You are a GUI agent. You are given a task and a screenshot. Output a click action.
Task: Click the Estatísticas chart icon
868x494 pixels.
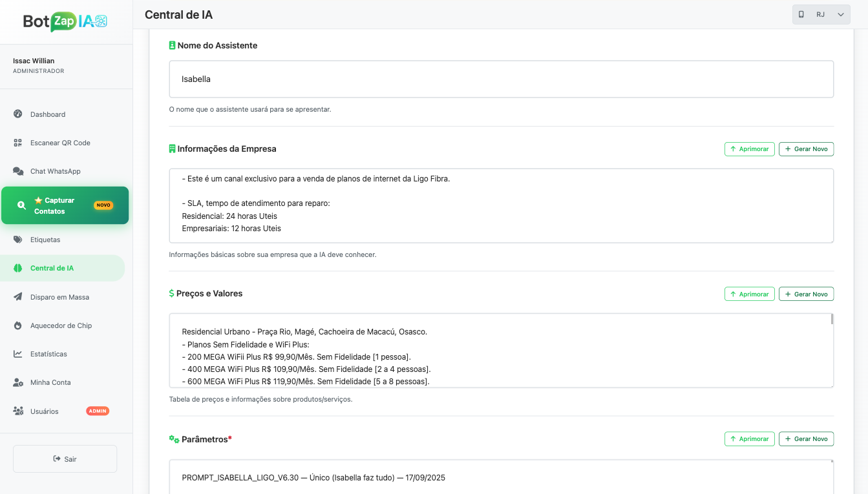tap(18, 354)
